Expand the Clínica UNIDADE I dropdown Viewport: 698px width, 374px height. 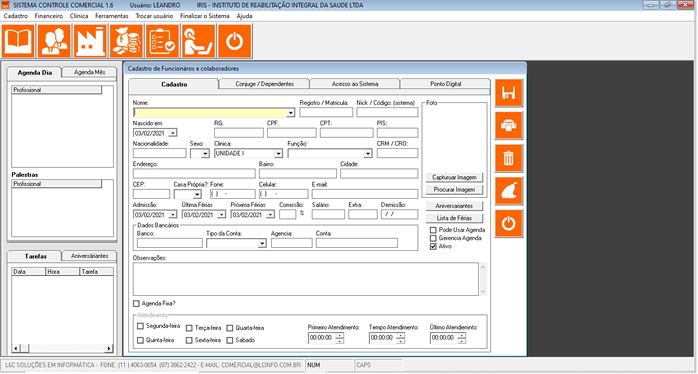coord(278,154)
